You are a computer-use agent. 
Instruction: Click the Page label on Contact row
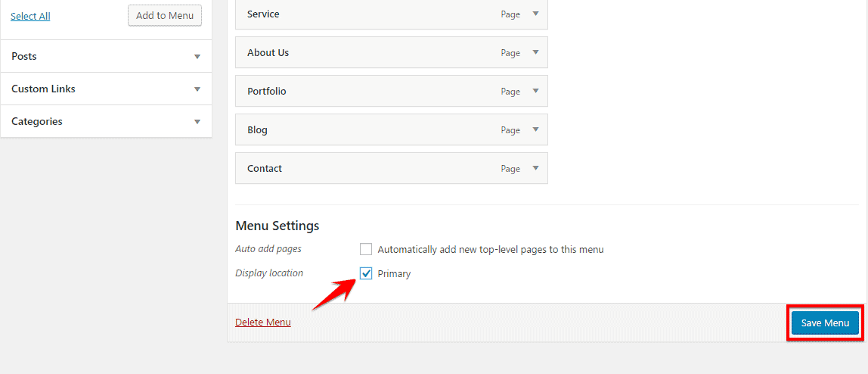coord(510,169)
